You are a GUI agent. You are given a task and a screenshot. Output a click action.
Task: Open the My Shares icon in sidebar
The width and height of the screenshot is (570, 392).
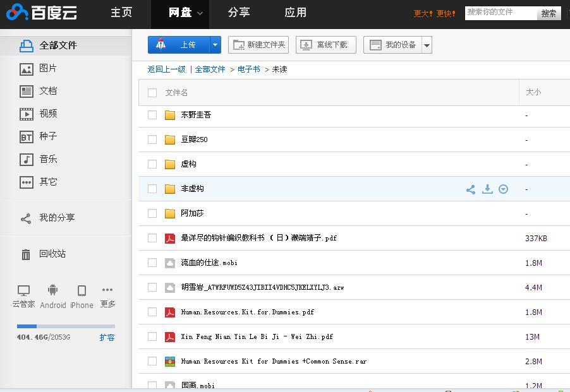coord(26,218)
